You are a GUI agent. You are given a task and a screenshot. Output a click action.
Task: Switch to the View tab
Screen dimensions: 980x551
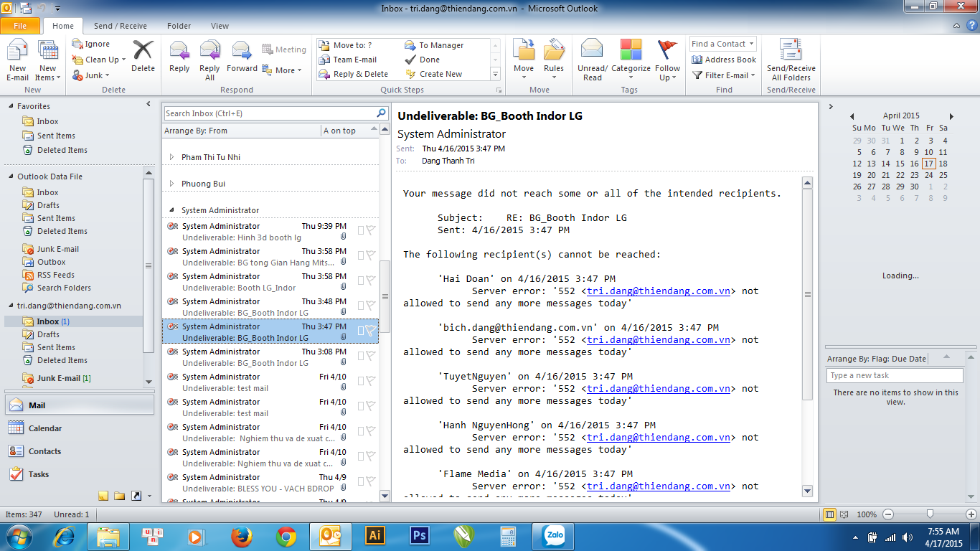tap(220, 26)
